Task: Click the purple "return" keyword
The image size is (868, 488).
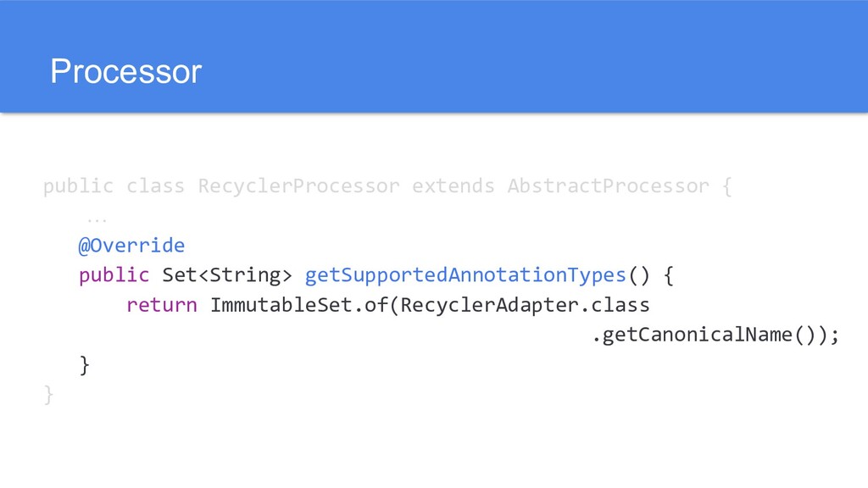Action: pos(161,305)
